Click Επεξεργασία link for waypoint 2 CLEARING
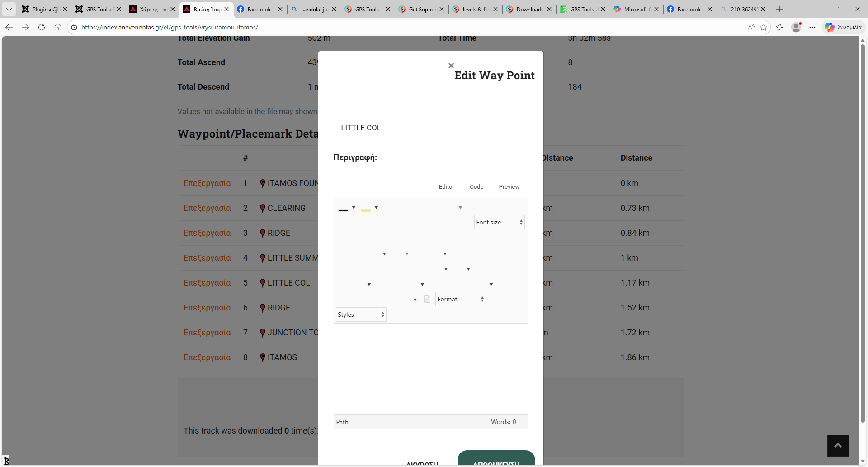This screenshot has width=868, height=467. tap(207, 208)
